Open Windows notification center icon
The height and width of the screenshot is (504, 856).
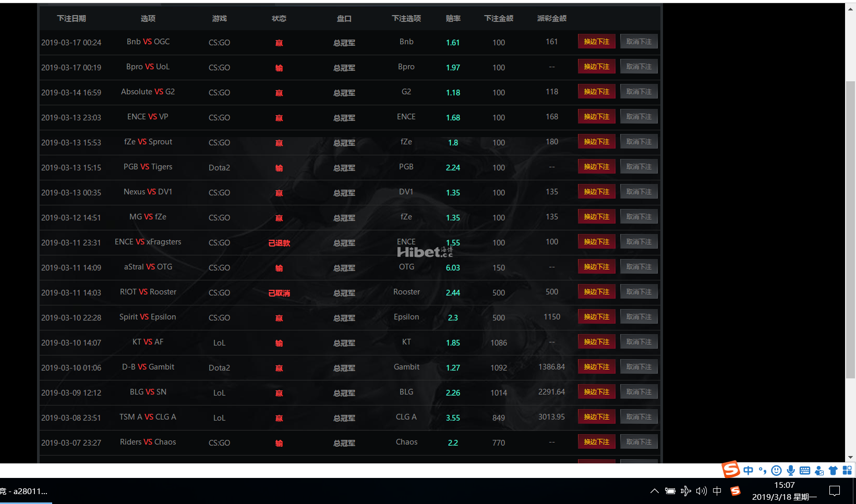835,491
